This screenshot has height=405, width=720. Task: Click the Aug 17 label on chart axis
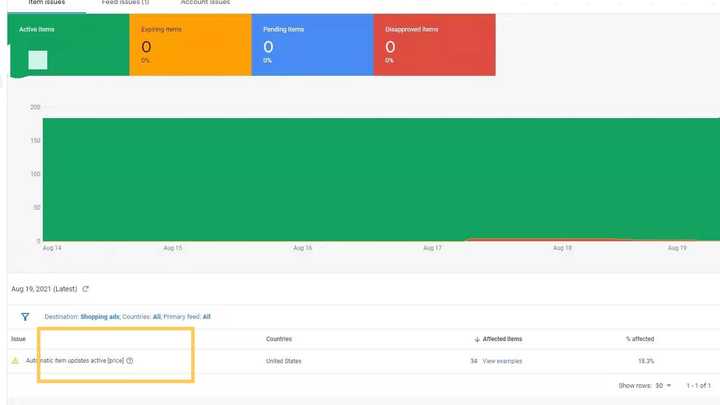[x=432, y=248]
